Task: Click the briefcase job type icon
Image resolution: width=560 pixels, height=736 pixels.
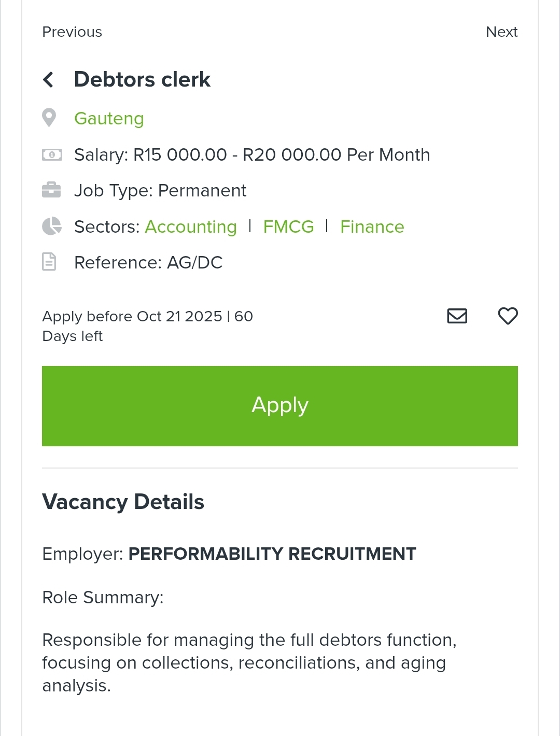Action: point(51,190)
